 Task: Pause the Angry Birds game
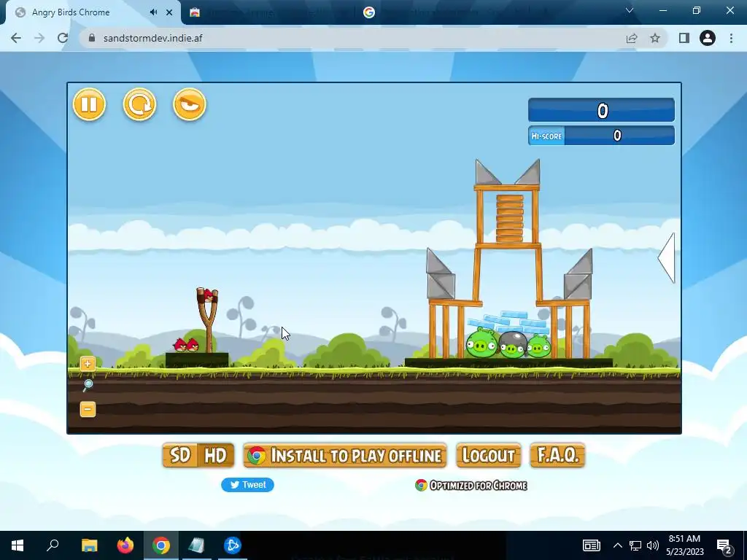coord(89,104)
